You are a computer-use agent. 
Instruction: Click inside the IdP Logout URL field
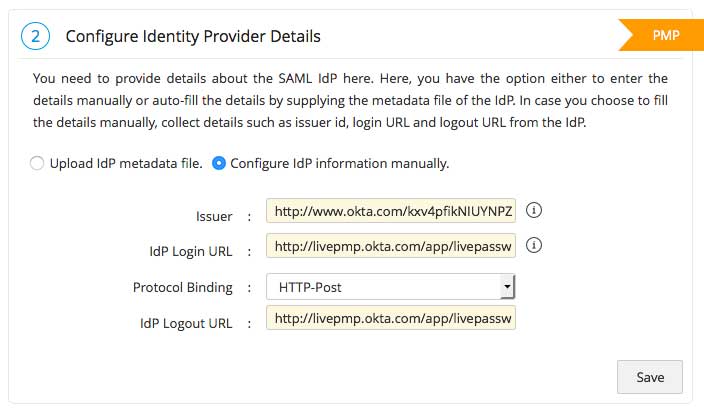pyautogui.click(x=391, y=319)
